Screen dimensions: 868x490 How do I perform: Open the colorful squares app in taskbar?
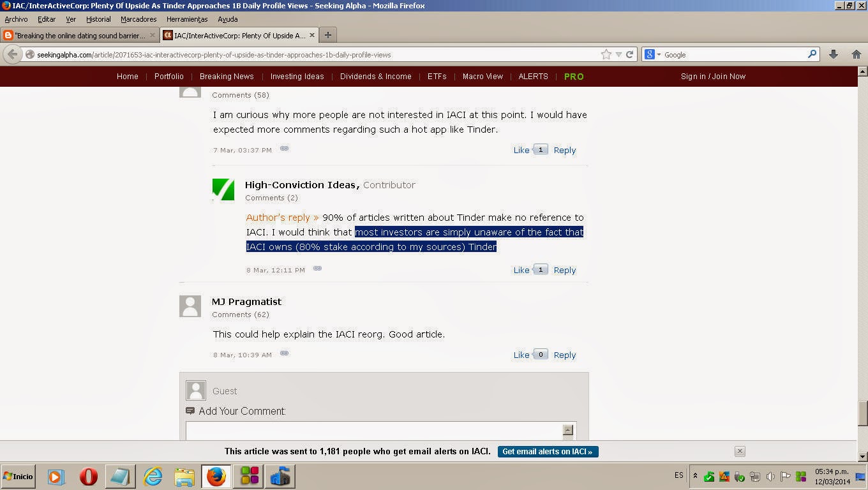click(249, 477)
